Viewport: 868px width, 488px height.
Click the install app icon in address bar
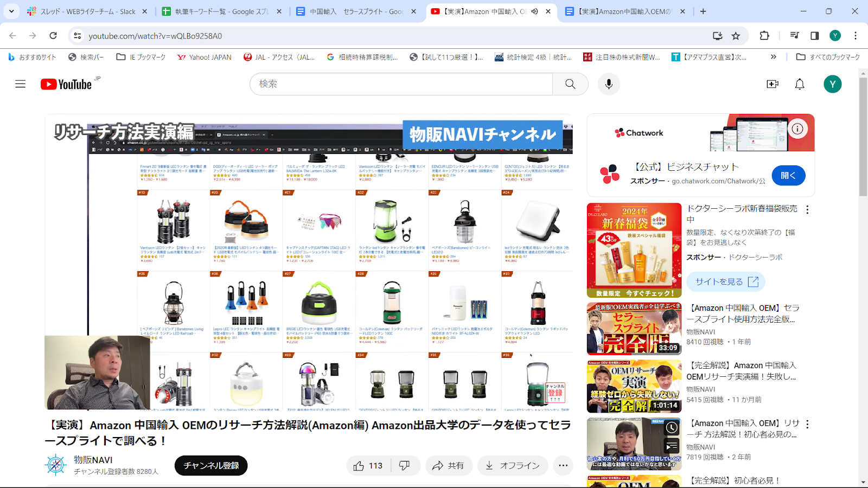click(717, 36)
